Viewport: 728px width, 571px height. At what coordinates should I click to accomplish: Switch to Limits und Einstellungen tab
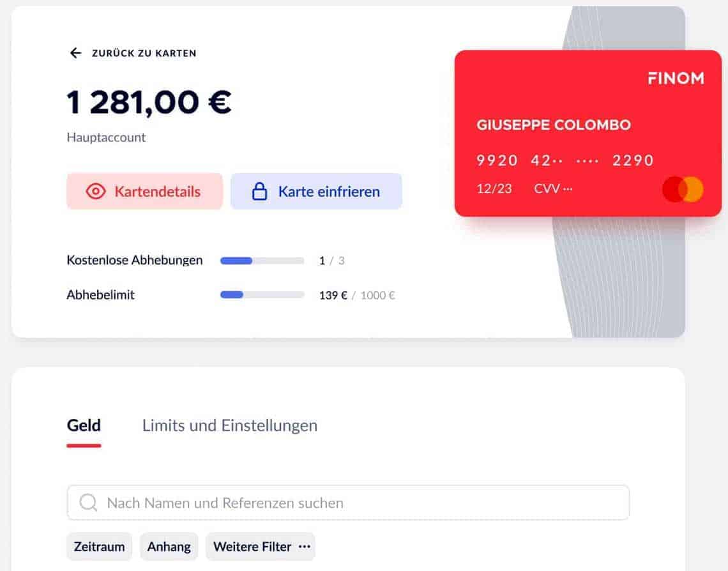230,426
